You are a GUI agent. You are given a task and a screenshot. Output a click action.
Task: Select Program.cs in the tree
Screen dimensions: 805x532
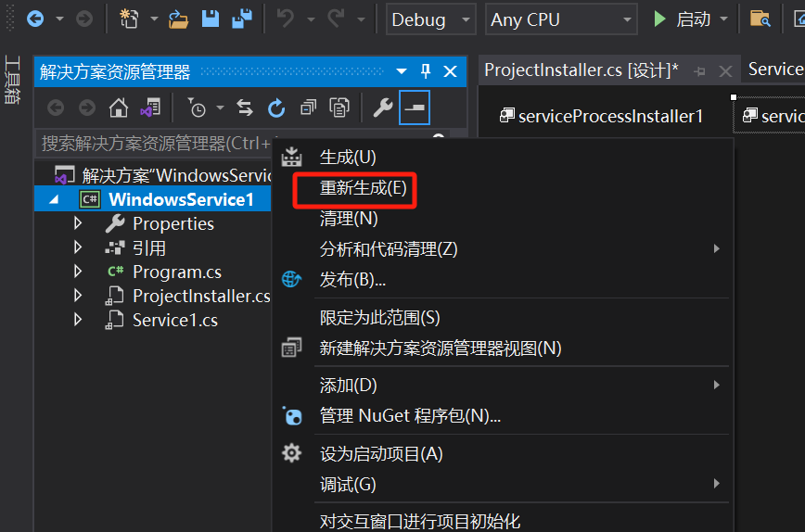click(177, 272)
